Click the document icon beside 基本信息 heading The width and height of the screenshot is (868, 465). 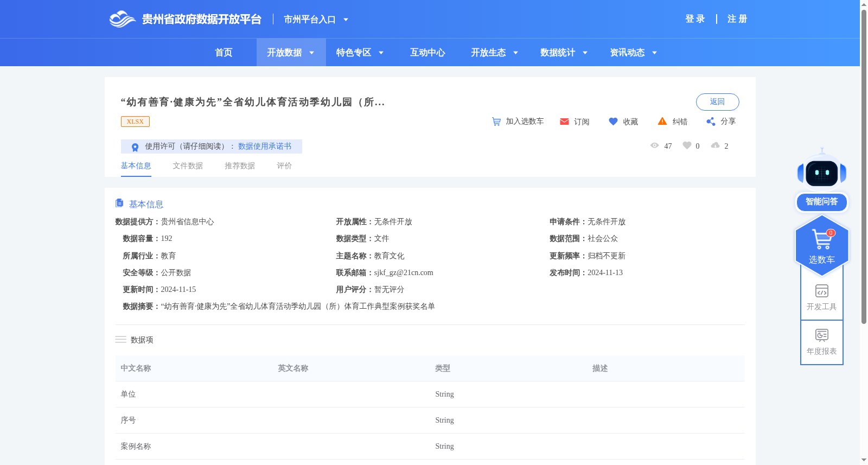pos(119,203)
